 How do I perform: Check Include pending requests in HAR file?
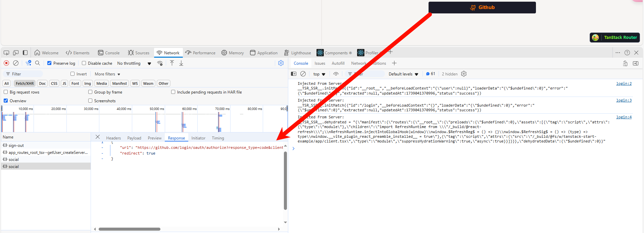coord(173,92)
